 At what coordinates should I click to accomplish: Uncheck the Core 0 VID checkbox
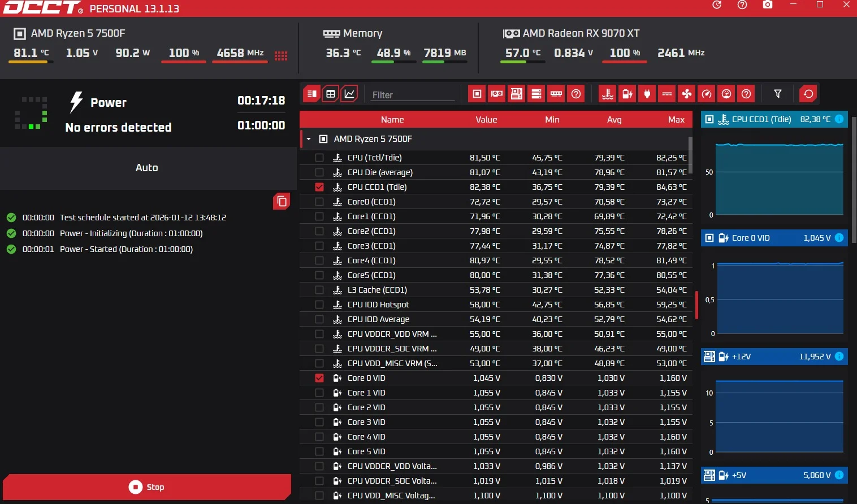click(319, 378)
